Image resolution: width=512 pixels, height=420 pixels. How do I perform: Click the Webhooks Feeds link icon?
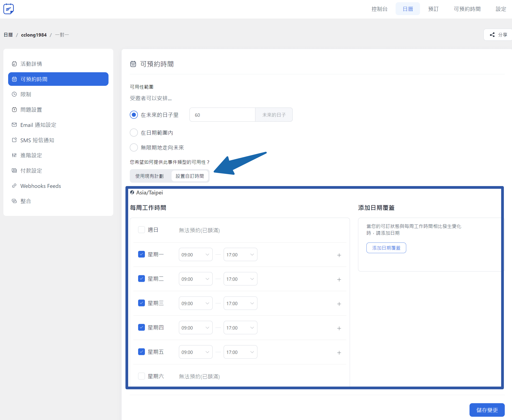[x=14, y=186]
